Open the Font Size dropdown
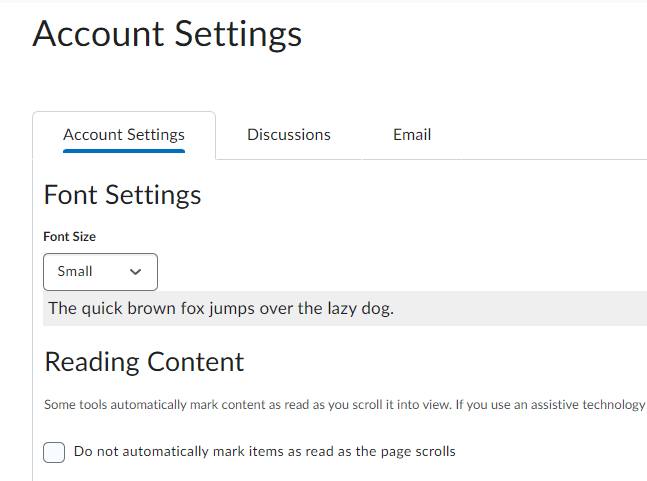Viewport: 647px width, 481px height. tap(100, 272)
